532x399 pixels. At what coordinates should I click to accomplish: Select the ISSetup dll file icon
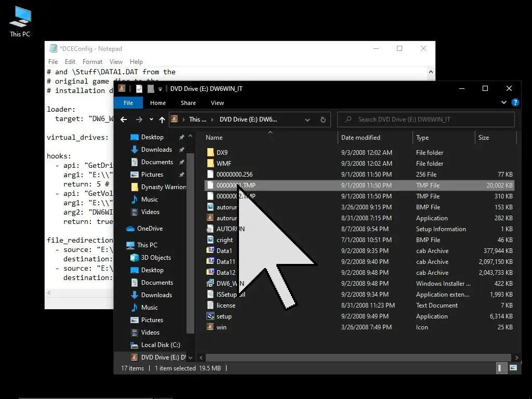[x=210, y=294]
